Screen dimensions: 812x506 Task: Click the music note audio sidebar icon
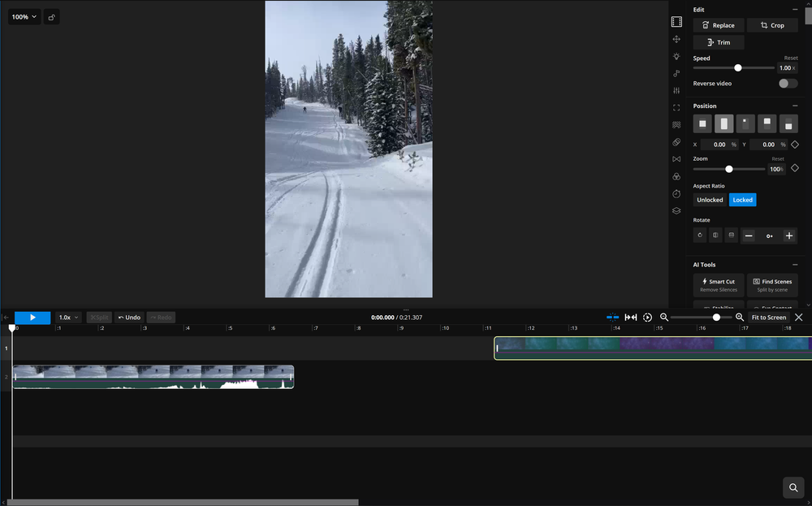(x=676, y=73)
